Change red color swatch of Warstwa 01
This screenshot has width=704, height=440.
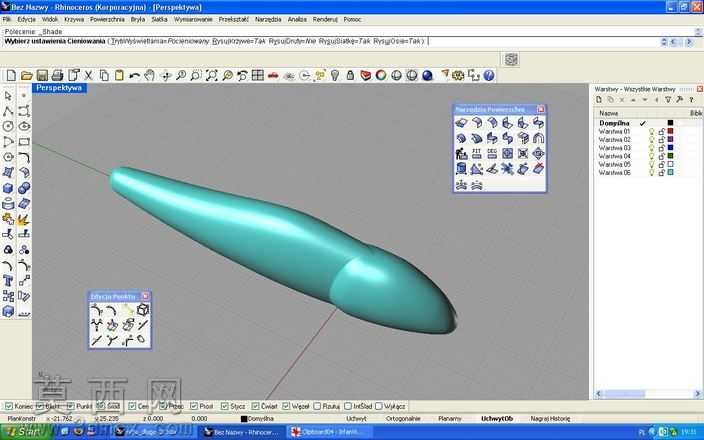click(x=670, y=131)
